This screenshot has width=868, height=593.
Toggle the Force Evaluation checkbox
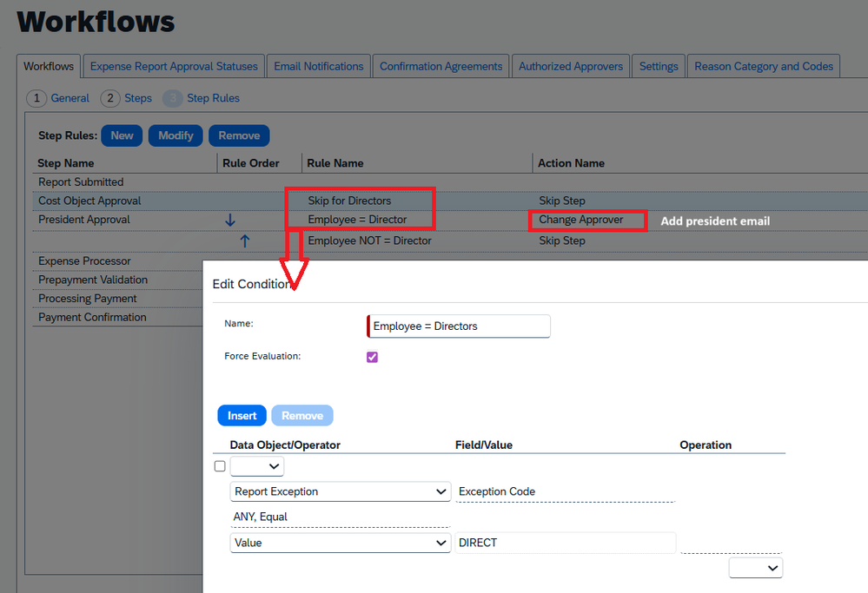[372, 357]
